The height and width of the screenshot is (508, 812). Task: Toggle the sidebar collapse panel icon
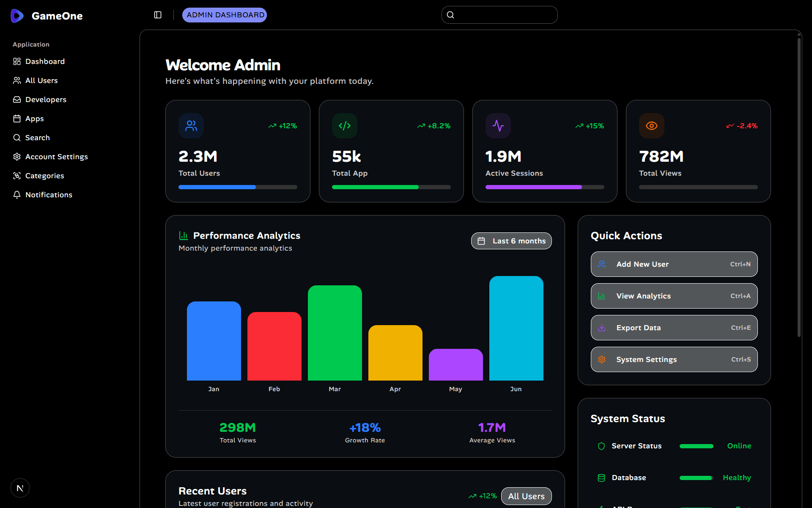click(x=158, y=15)
